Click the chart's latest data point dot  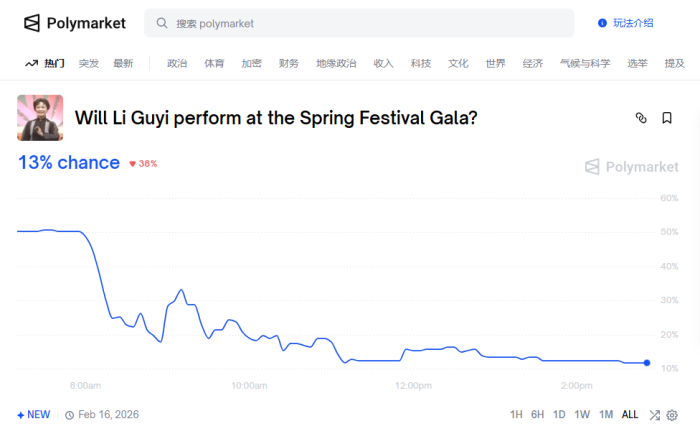(x=647, y=363)
